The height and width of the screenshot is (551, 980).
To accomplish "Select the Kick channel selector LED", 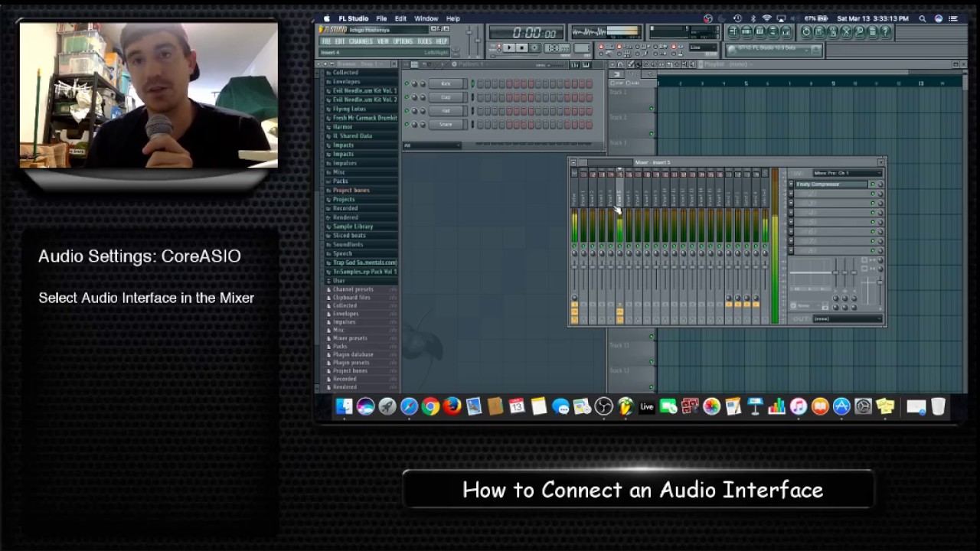I will 472,83.
